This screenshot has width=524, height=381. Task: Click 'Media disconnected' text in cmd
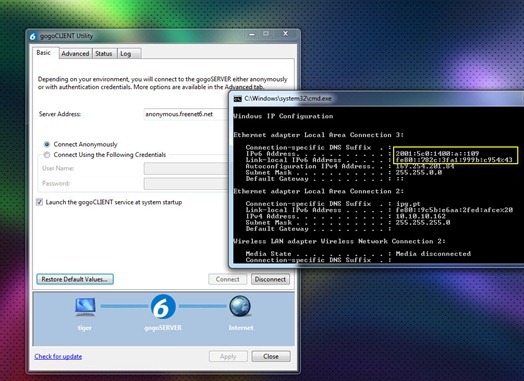click(433, 254)
